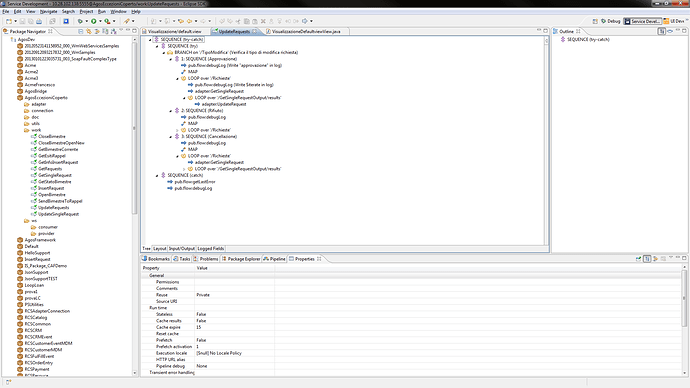Screen dimensions: 690x388
Task: Open the AgosEccezioniCoperto package
Action: [x=46, y=98]
